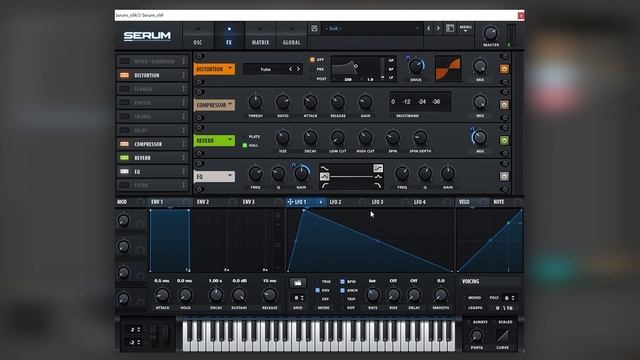Select EQ high shelf shape icon
The height and width of the screenshot is (360, 640).
pos(378,168)
